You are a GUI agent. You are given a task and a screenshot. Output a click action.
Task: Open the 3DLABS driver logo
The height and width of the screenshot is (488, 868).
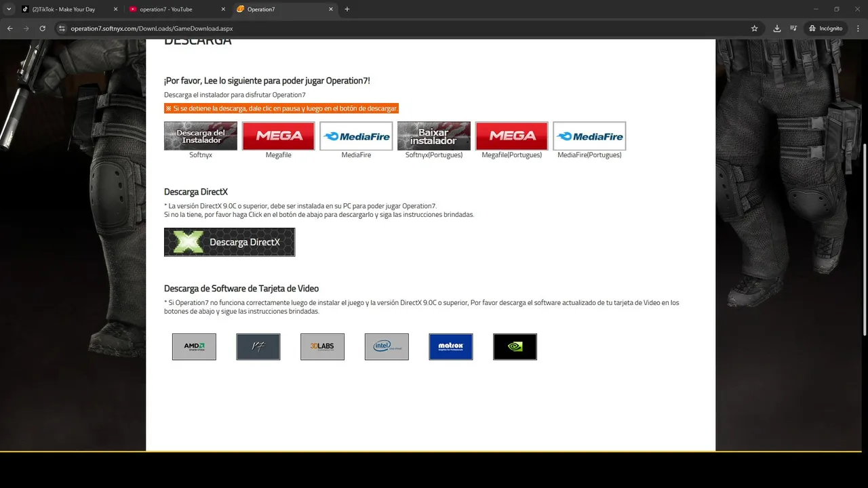click(x=322, y=346)
